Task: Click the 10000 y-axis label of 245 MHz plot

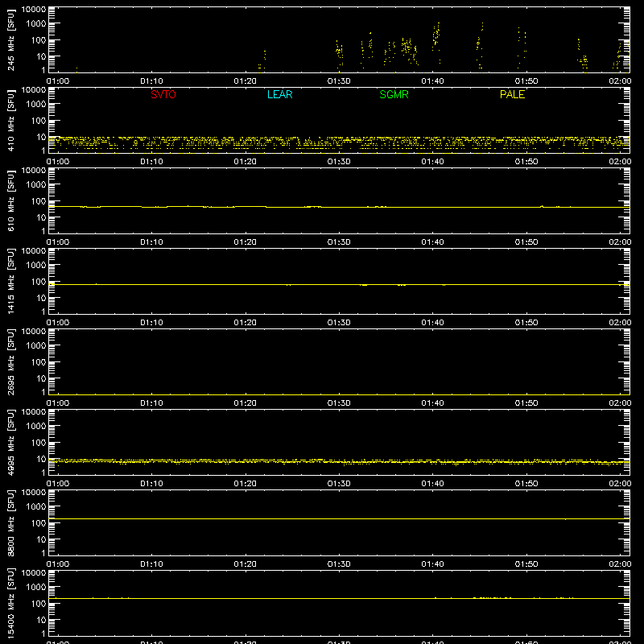Action: [34, 10]
